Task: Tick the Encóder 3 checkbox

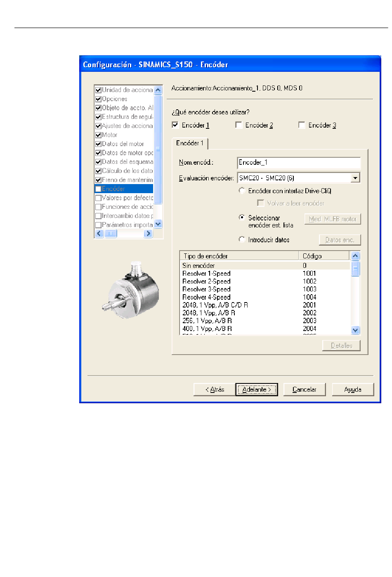Action: [302, 125]
